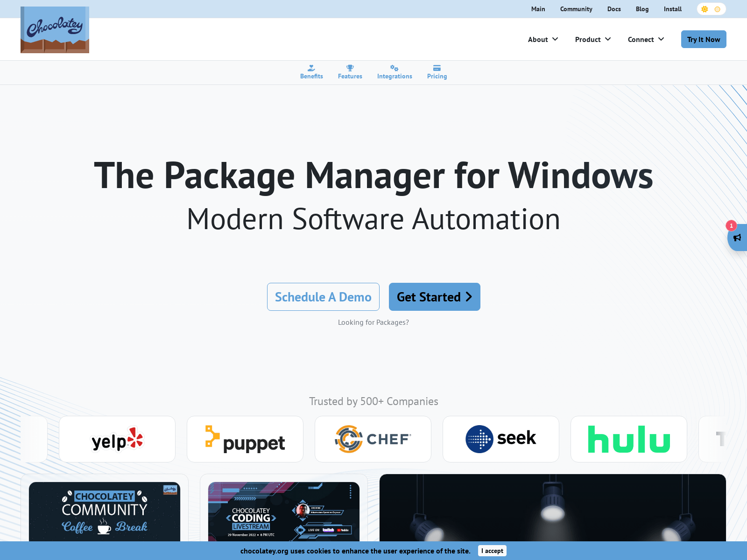
Task: Open the Community top navigation link
Action: [x=576, y=9]
